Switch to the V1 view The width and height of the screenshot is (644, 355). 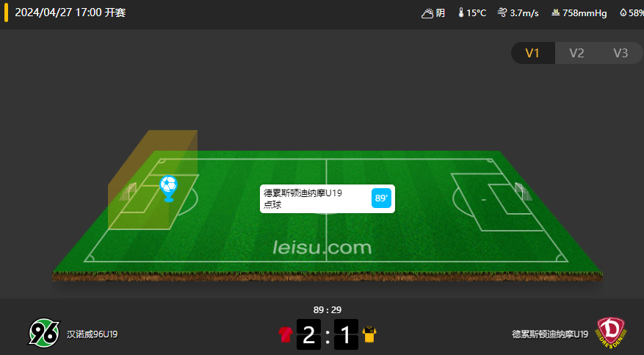532,53
